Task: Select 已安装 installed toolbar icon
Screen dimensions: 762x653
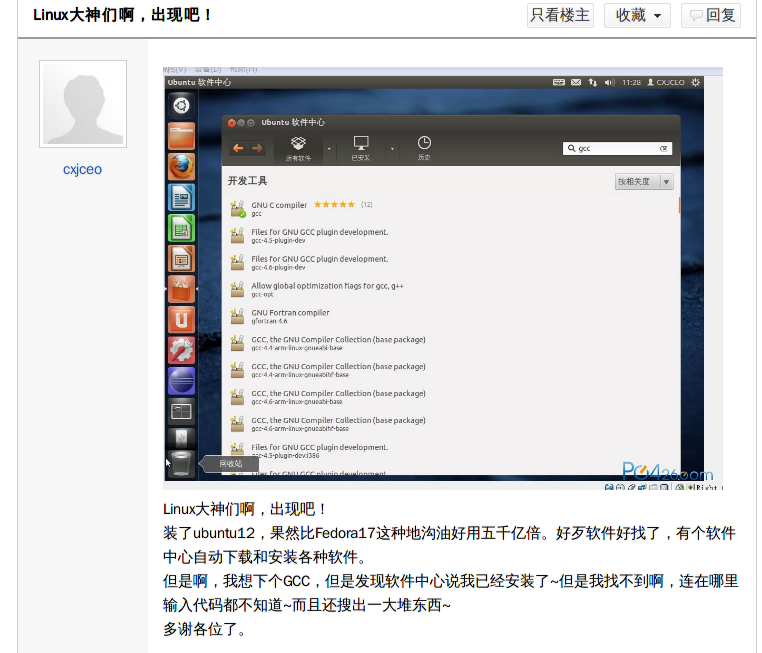Action: 361,148
